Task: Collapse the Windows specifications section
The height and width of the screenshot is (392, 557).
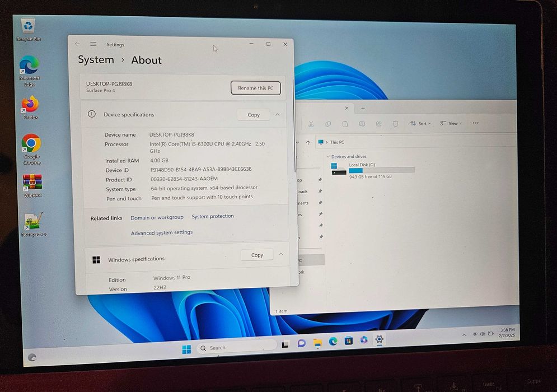Action: (280, 254)
